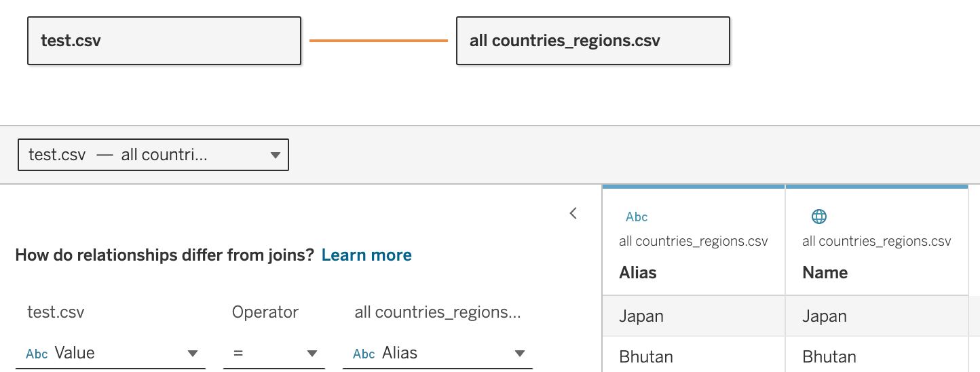Click the globe geographic role icon above Name

[x=819, y=217]
